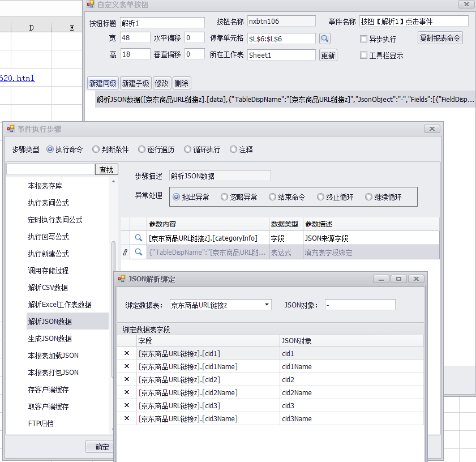
Task: Click the 新建同级 button
Action: tap(103, 83)
